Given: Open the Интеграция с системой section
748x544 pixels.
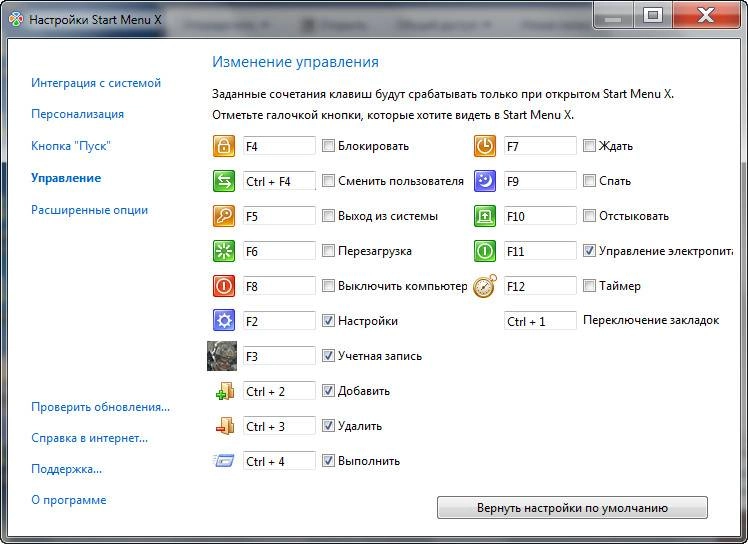Looking at the screenshot, I should (96, 83).
